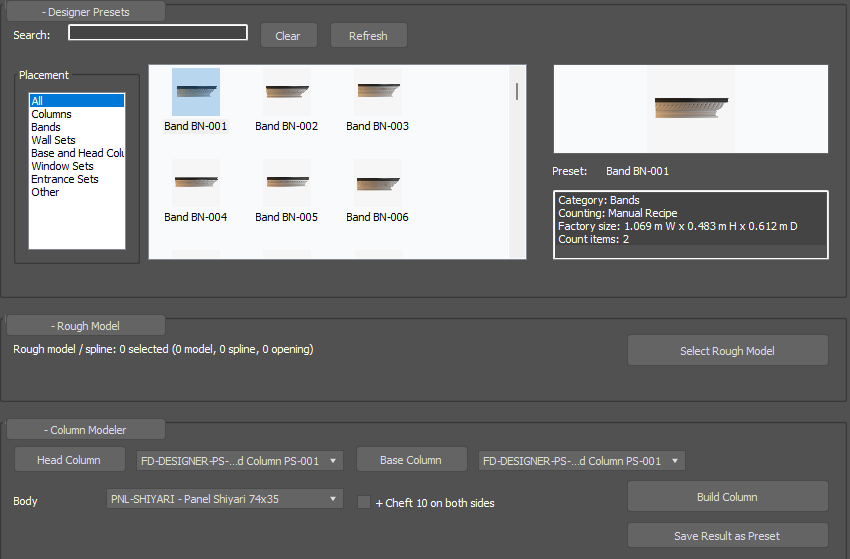The image size is (850, 559).
Task: Click the Category: Bands info line
Action: tap(599, 200)
